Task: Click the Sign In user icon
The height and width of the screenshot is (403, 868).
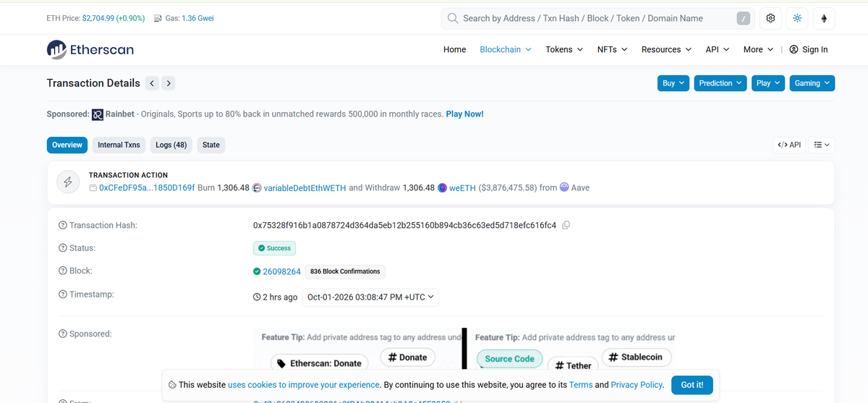Action: tap(793, 49)
